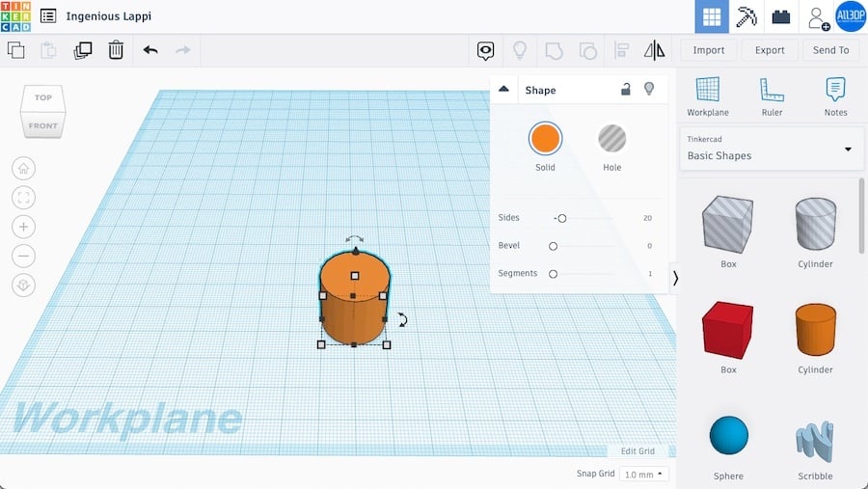
Task: Open the Basic Shapes library dropdown
Action: pos(769,149)
